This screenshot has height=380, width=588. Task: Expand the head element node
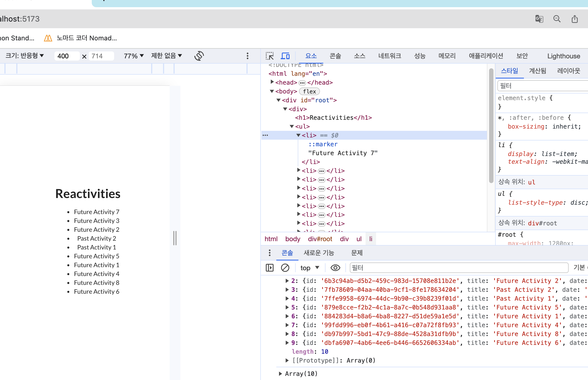272,82
